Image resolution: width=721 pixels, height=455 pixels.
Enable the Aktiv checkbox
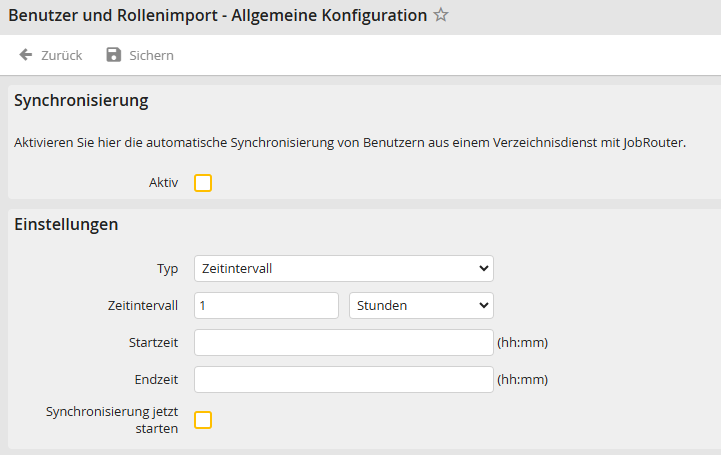click(203, 183)
